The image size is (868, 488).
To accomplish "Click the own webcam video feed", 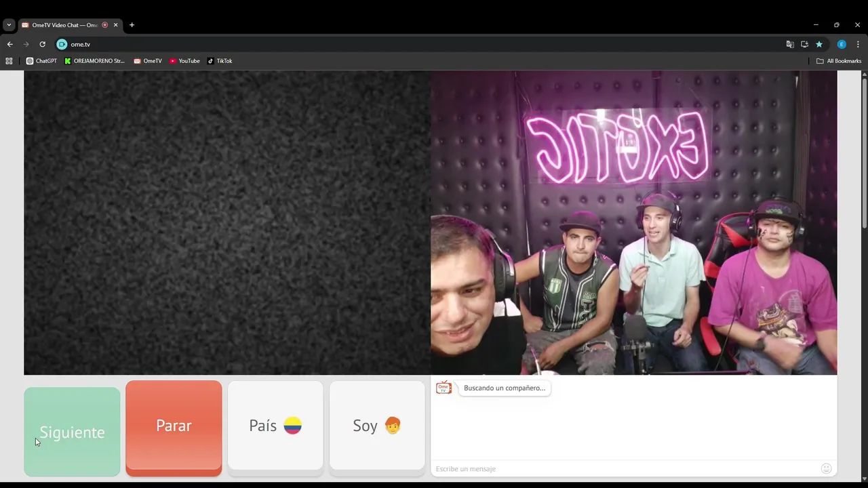I will pyautogui.click(x=633, y=223).
